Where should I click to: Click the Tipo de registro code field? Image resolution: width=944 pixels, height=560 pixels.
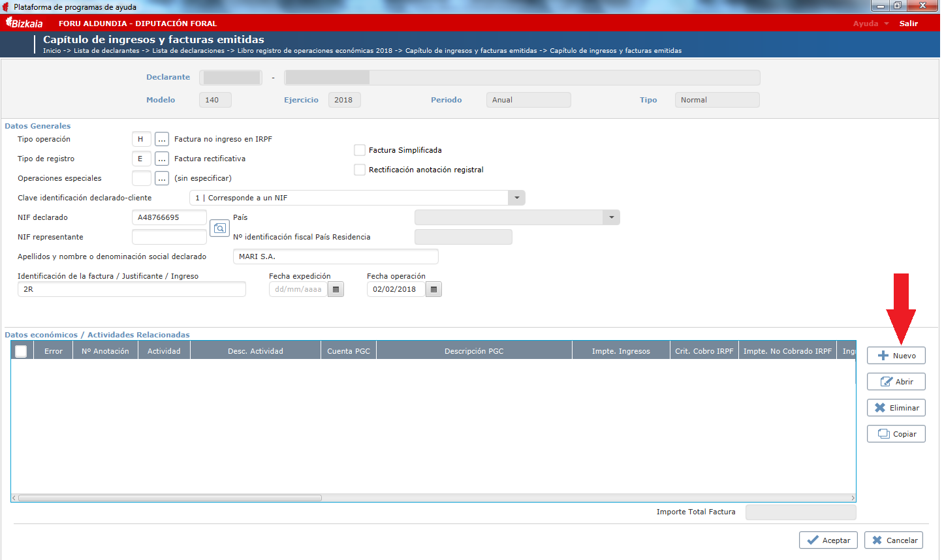pyautogui.click(x=142, y=159)
